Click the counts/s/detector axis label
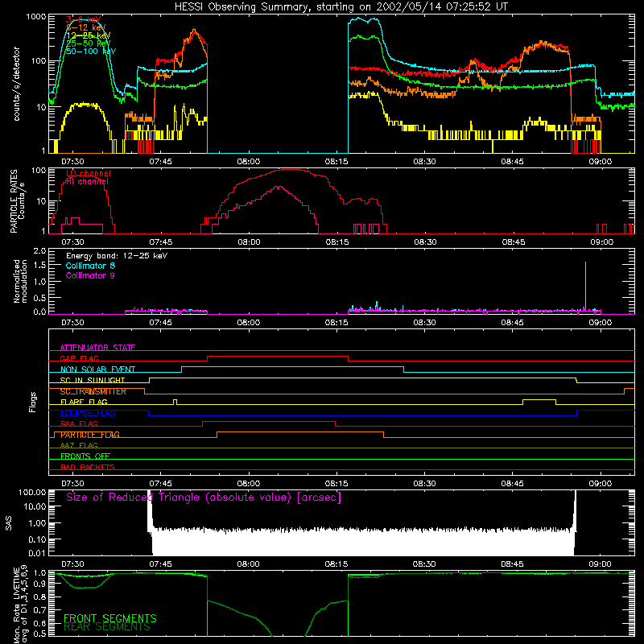The width and height of the screenshot is (644, 644). click(16, 84)
